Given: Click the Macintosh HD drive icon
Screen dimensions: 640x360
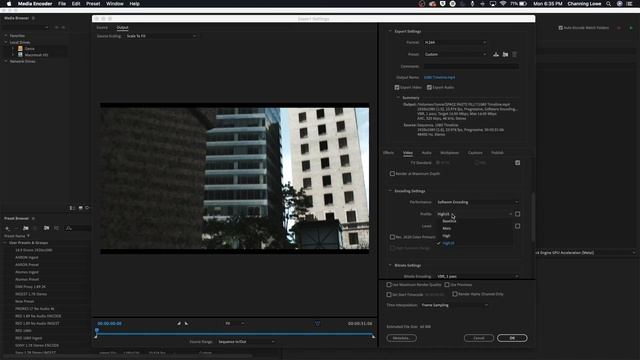Looking at the screenshot, I should click(20, 55).
